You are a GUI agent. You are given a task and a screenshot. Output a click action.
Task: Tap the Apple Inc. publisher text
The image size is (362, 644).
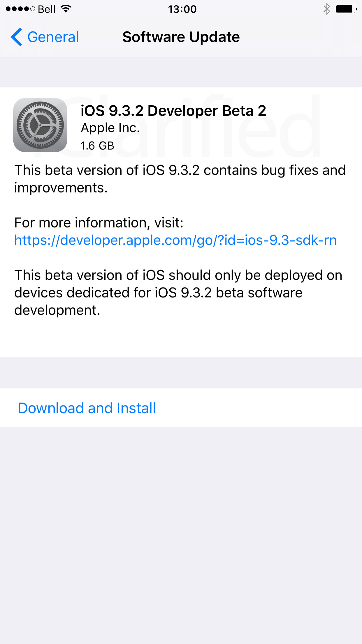click(110, 128)
